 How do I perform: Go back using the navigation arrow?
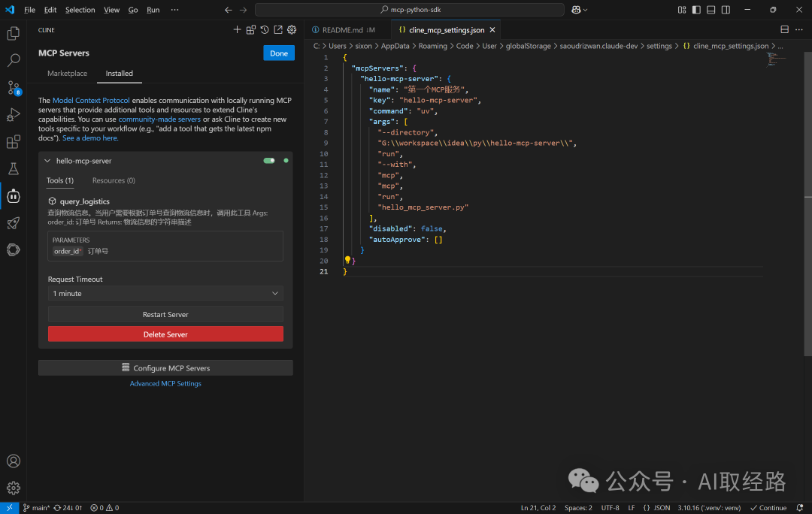(229, 10)
